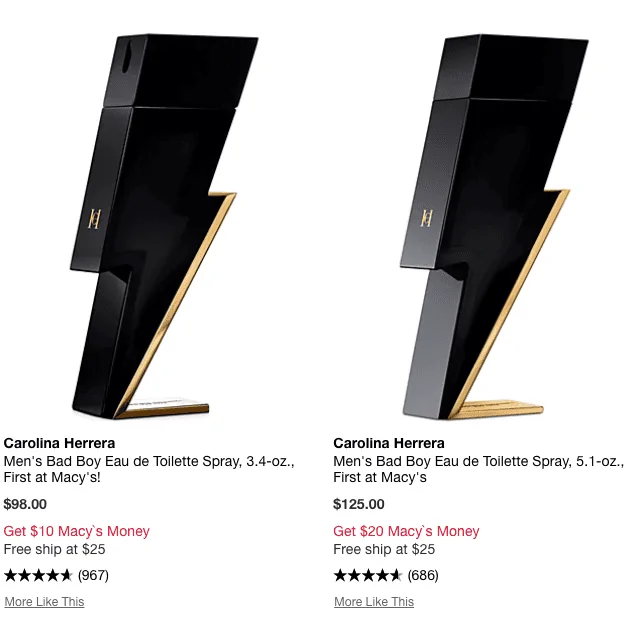This screenshot has width=628, height=642.
Task: Click Free ship at $25 under $98 item
Action: [x=54, y=549]
